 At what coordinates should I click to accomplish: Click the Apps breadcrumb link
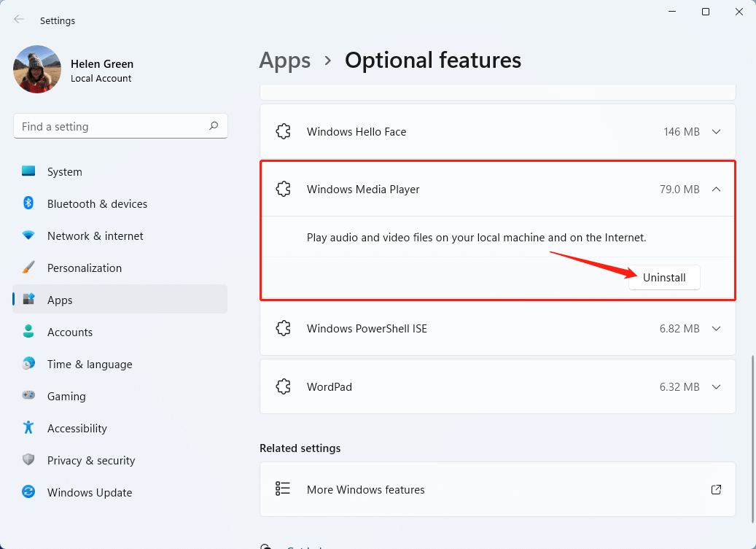point(285,61)
